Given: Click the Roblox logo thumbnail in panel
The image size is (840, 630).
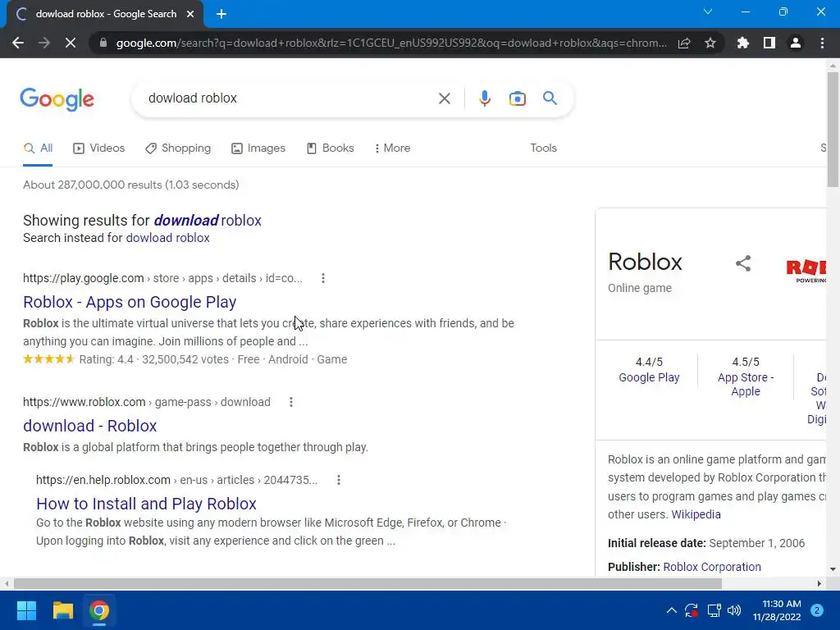Looking at the screenshot, I should pos(806,271).
